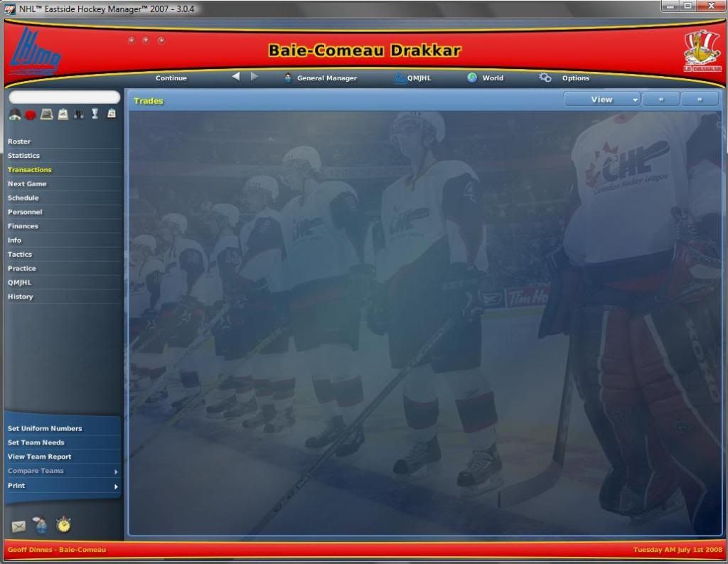Click View Team Report
The image size is (728, 564).
(40, 457)
